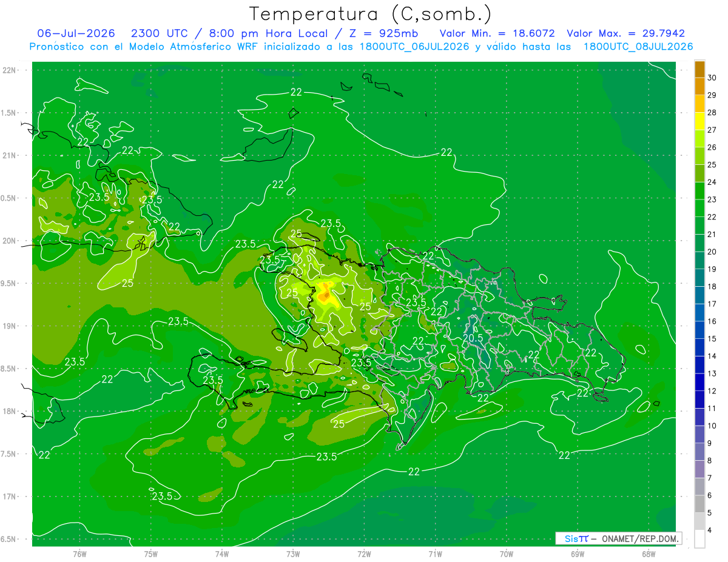Click the 21N latitude axis label

click(x=10, y=155)
